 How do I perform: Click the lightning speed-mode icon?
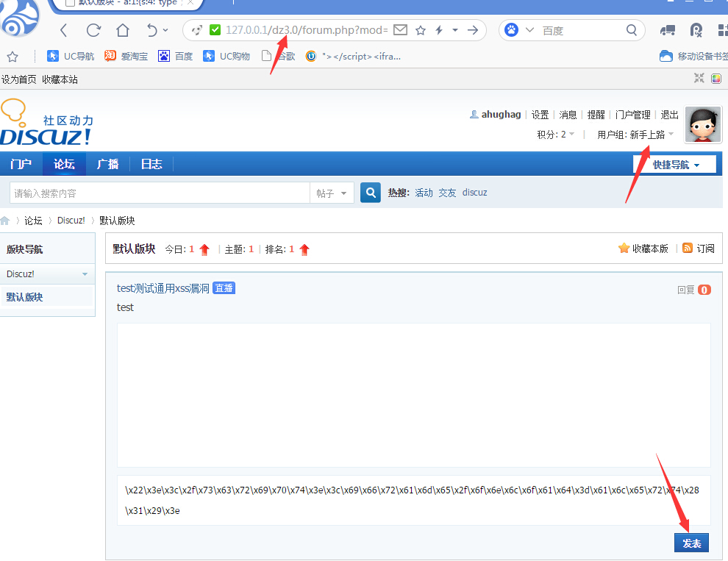click(x=439, y=30)
